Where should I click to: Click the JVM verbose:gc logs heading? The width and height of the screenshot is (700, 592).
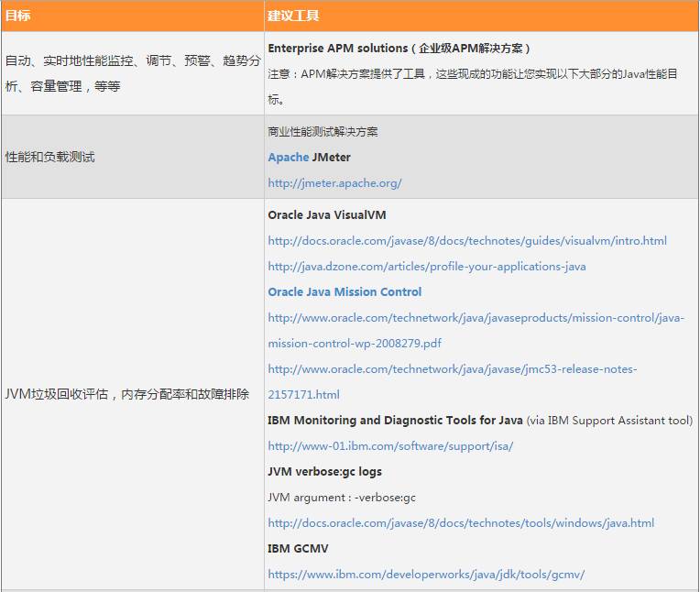(324, 471)
